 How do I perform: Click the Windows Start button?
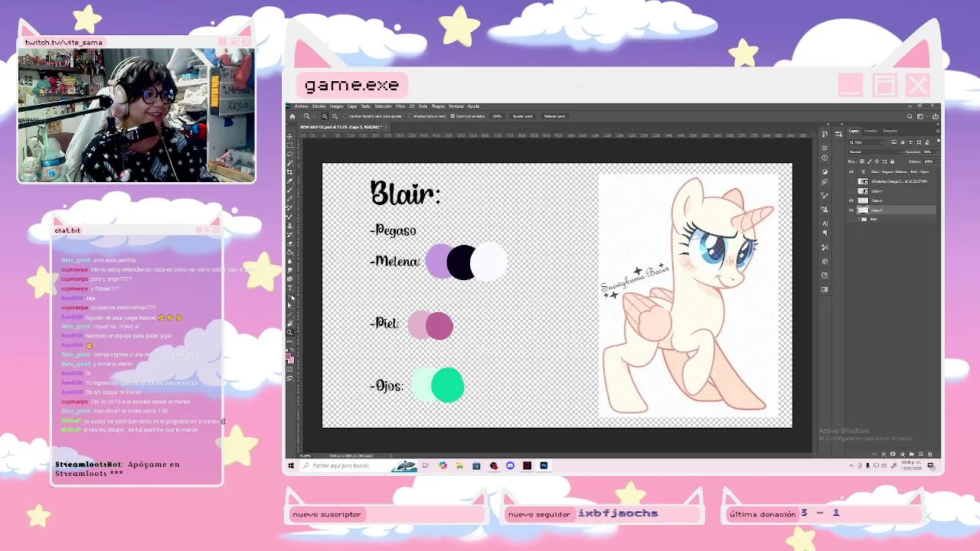291,465
